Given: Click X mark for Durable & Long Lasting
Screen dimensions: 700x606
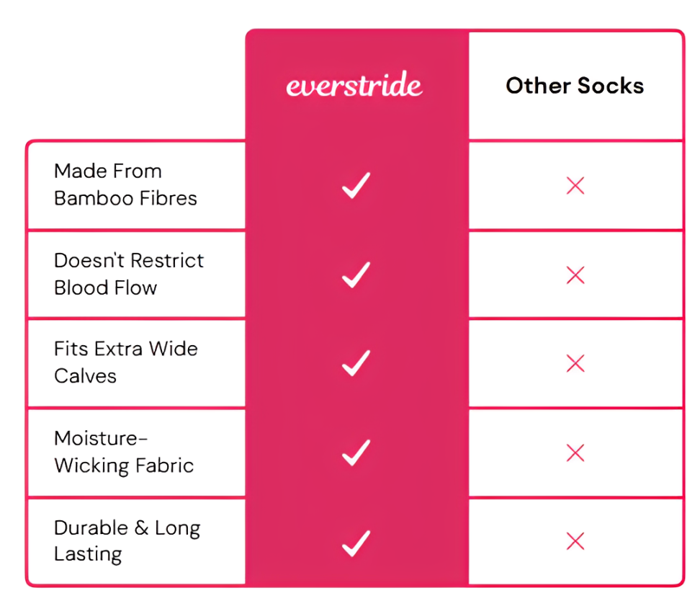Looking at the screenshot, I should [575, 541].
